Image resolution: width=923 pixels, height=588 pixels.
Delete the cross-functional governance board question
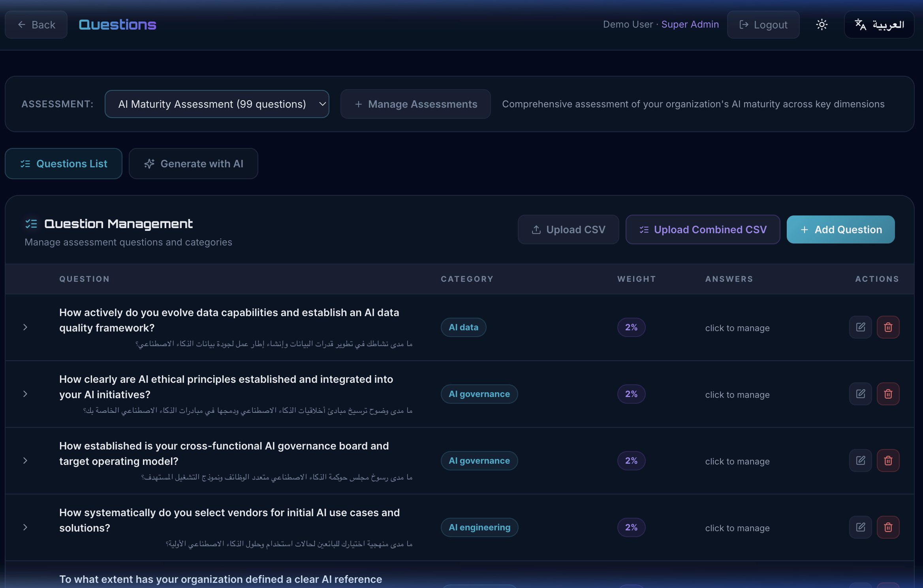coord(888,461)
